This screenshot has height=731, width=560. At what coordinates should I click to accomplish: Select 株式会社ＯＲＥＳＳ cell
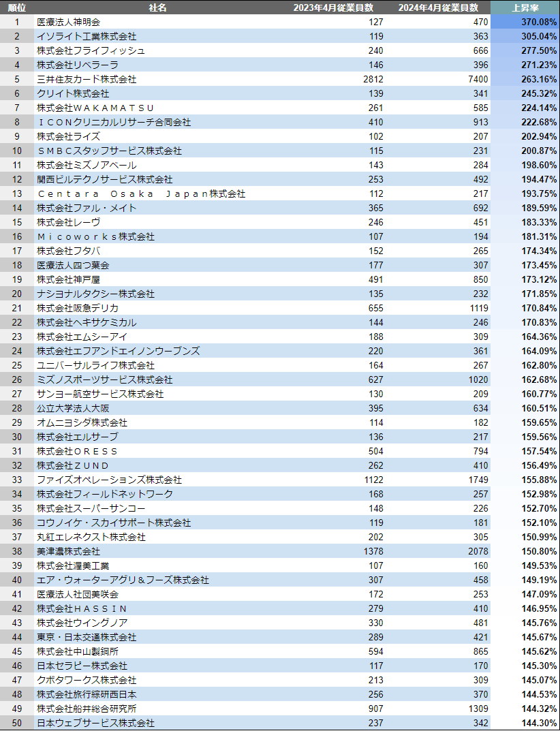pos(78,451)
